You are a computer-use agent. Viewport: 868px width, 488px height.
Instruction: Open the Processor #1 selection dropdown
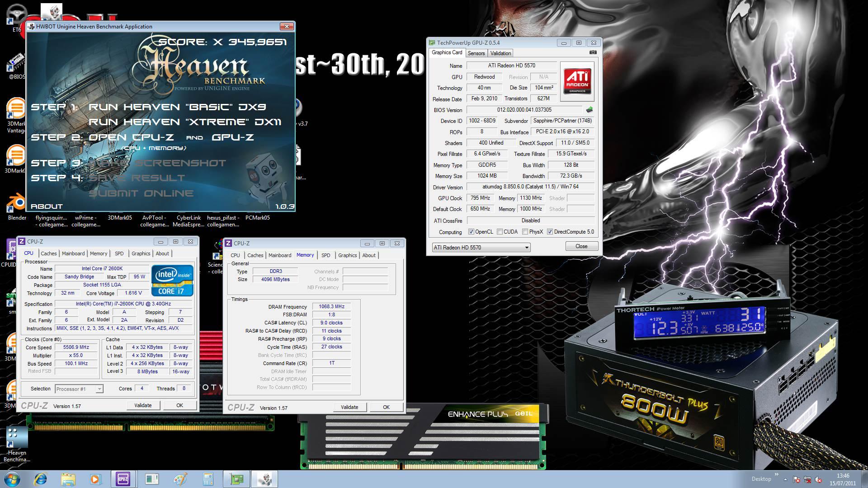(79, 389)
